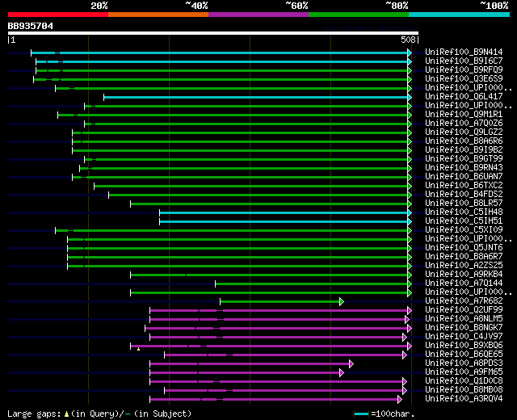The height and width of the screenshot is (420, 517).
Task: Open hit UniRef100_B9N414
Action: point(464,52)
